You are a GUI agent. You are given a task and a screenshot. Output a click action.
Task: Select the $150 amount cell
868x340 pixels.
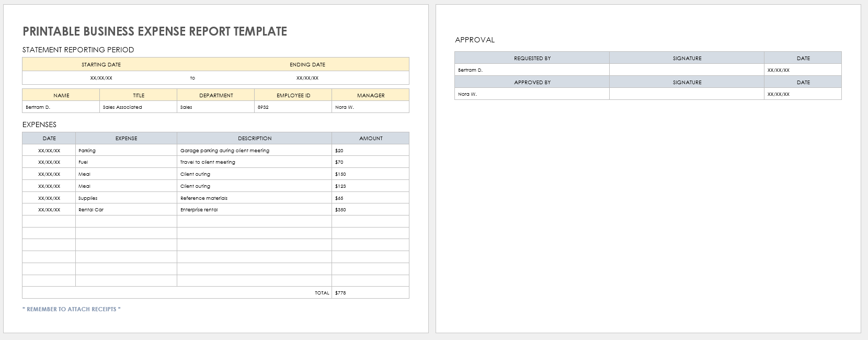click(x=371, y=174)
